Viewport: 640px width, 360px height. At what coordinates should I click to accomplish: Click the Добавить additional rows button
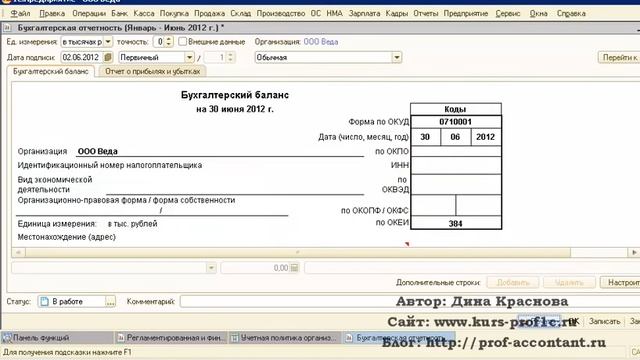pyautogui.click(x=513, y=282)
